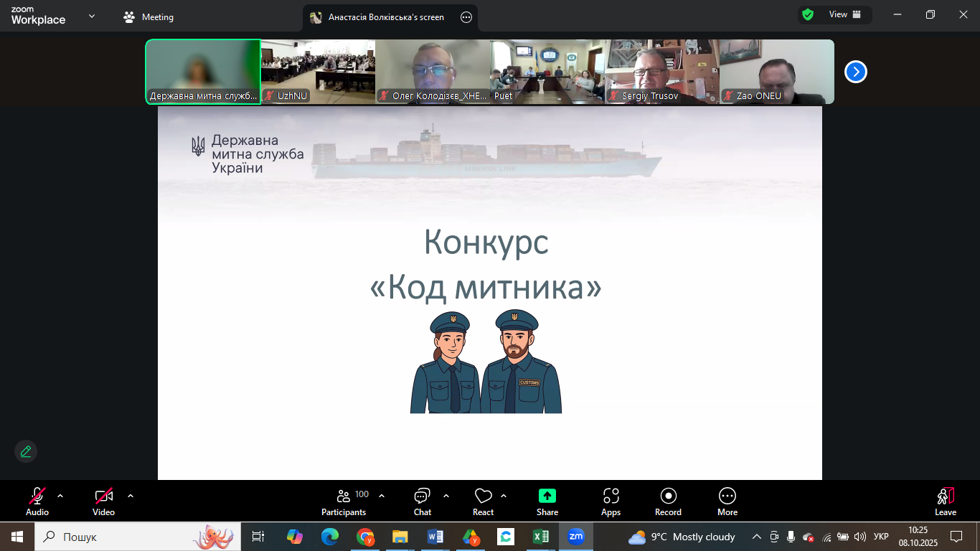Unmute the microphone with Audio button

37,501
